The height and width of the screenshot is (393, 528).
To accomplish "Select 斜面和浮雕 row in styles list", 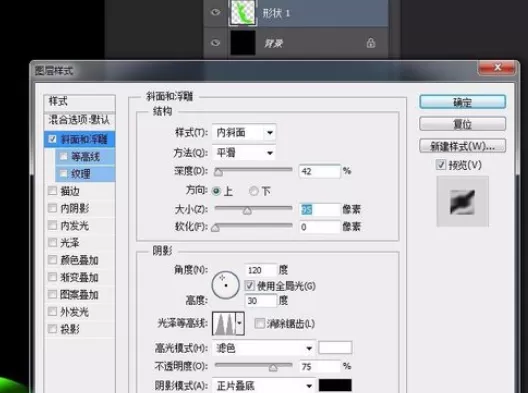I will coord(79,139).
